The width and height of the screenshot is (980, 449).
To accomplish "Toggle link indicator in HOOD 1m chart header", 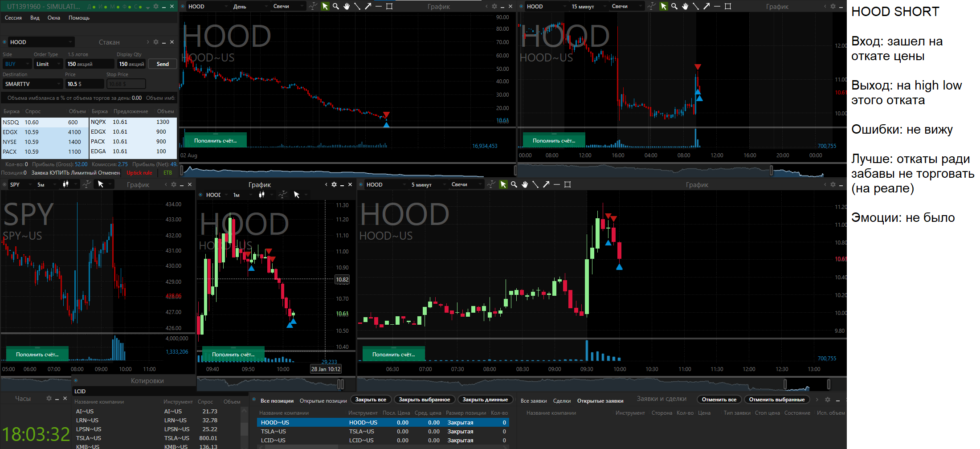I will (x=201, y=195).
